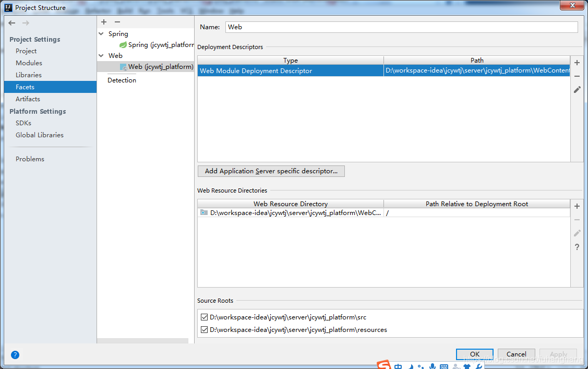
Task: Toggle the src source root checkbox
Action: [x=203, y=317]
